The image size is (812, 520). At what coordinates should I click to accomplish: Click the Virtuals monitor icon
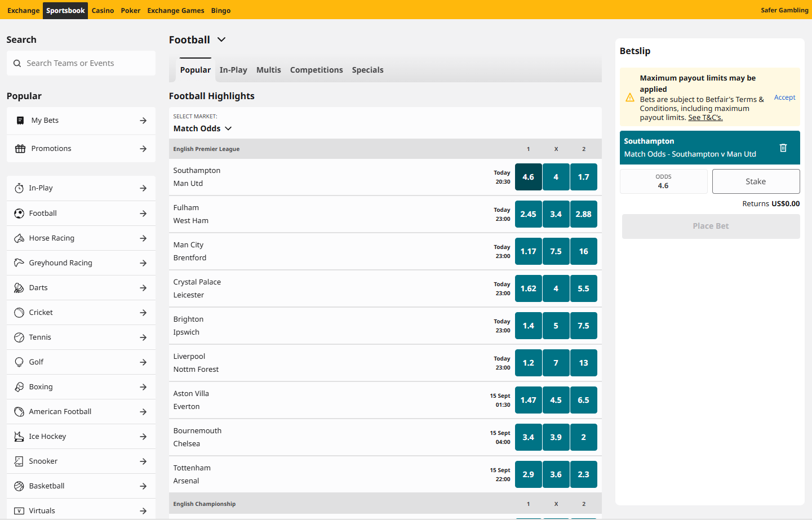[19, 511]
